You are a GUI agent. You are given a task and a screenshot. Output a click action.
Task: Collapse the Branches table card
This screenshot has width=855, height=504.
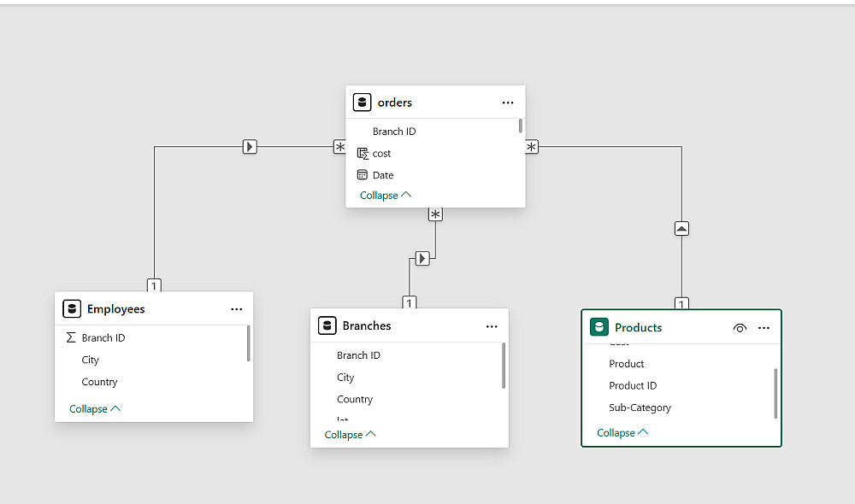pos(350,435)
